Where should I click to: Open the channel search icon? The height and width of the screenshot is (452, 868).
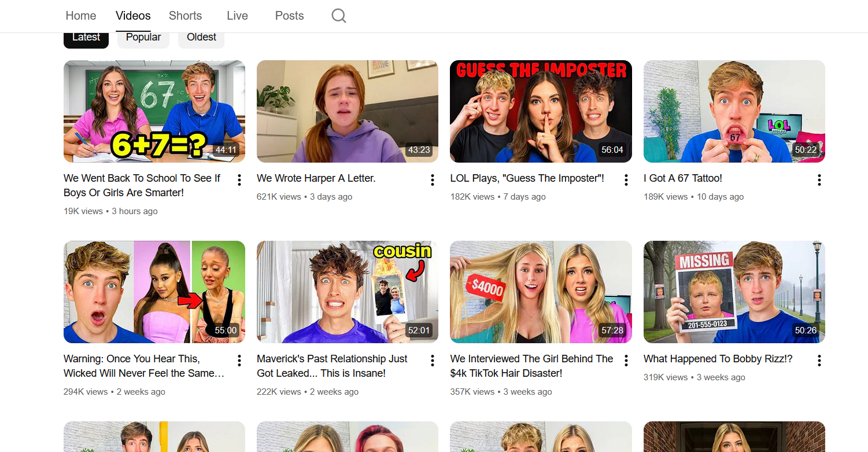coord(339,16)
